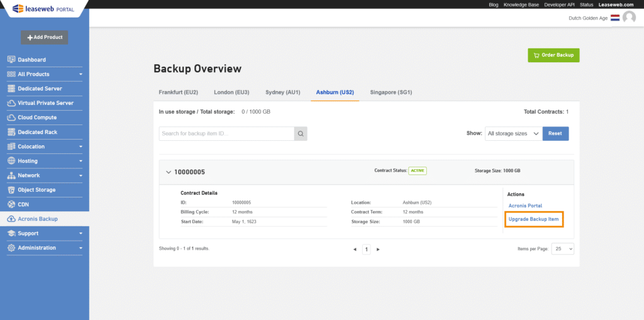Click the Start Date value May 1, 1623

[x=244, y=222]
